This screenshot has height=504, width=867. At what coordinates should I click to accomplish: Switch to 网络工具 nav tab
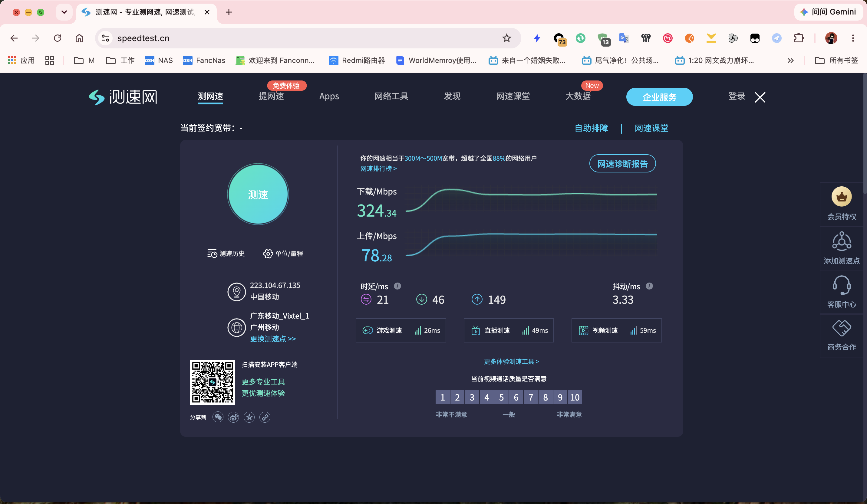pyautogui.click(x=391, y=96)
